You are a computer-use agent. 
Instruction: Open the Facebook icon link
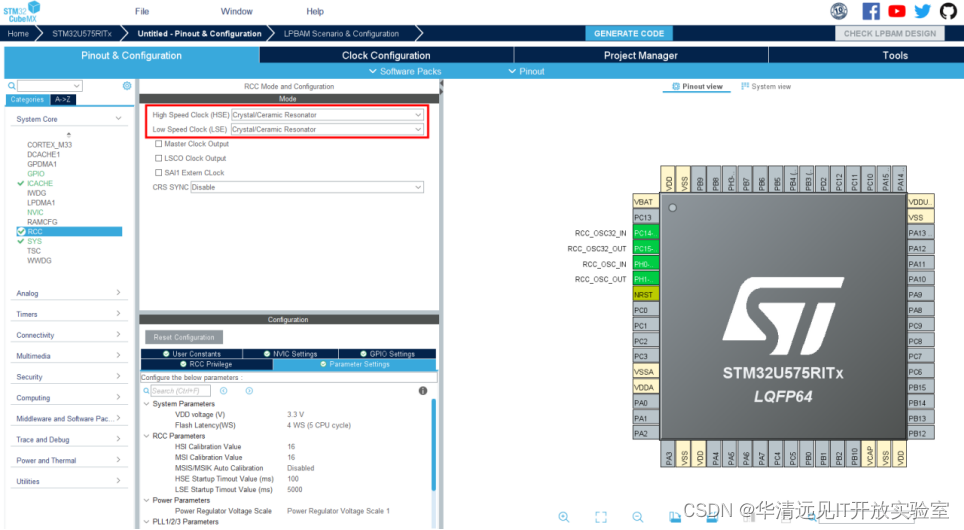(871, 11)
